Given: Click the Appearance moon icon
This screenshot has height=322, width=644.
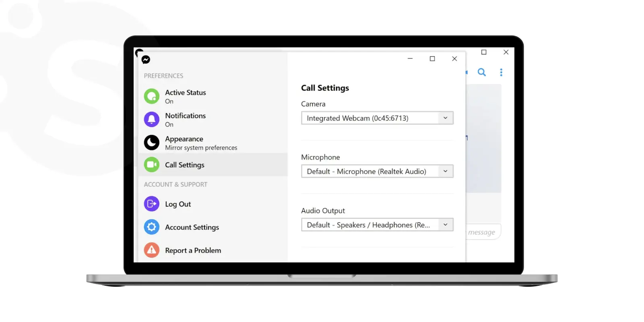Looking at the screenshot, I should tap(152, 142).
